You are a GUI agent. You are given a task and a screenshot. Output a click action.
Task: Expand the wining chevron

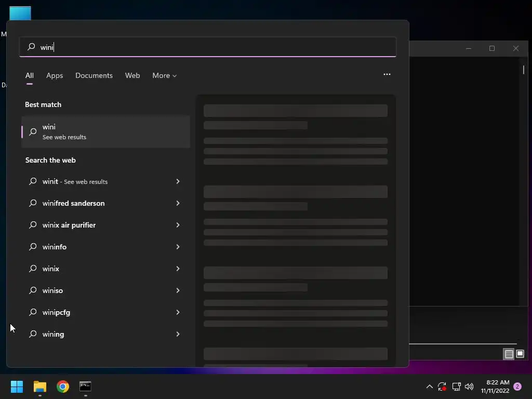click(x=178, y=334)
